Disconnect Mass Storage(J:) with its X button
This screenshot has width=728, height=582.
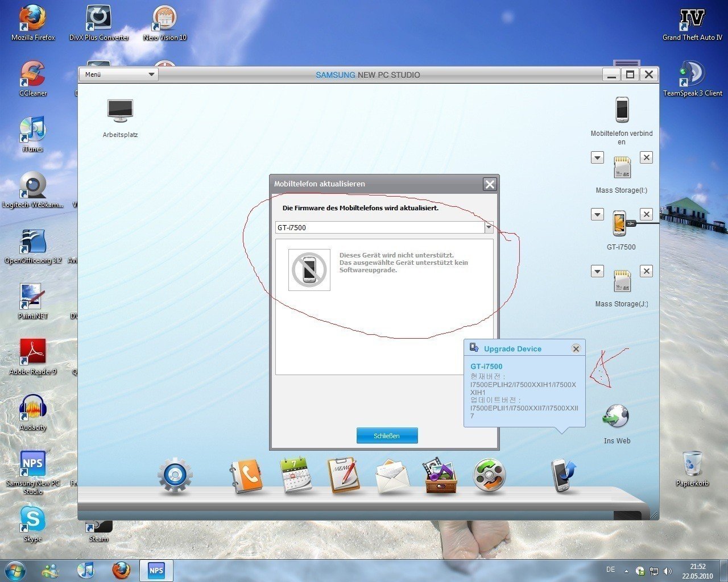coord(646,271)
